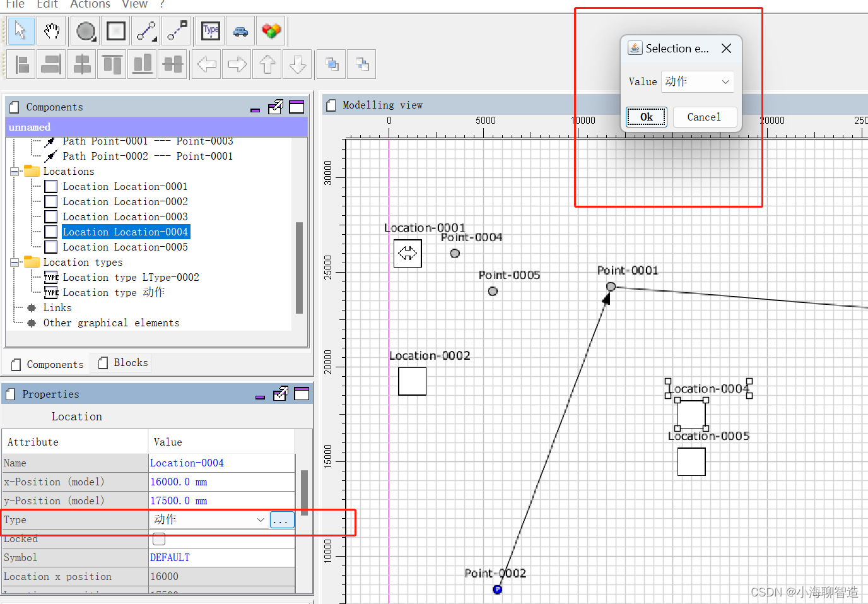
Task: Click the Location-0001 square on canvas
Action: (x=408, y=254)
